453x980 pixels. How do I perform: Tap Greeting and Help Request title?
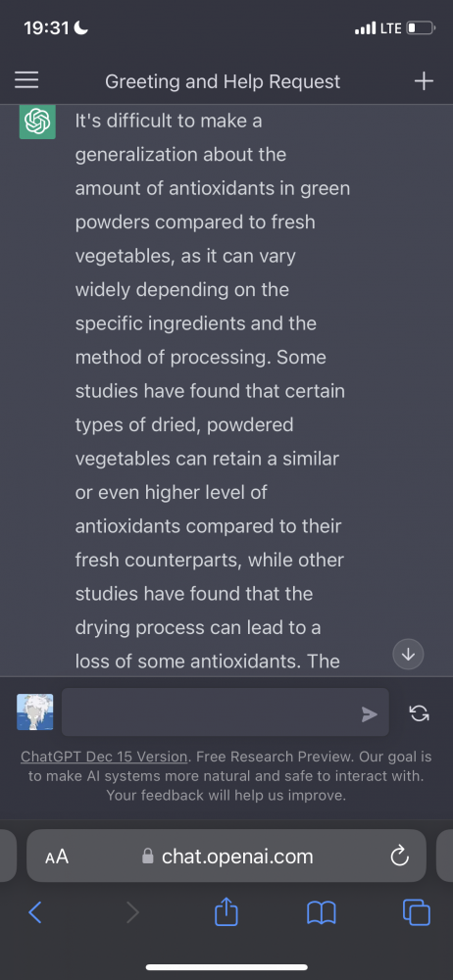click(x=223, y=81)
